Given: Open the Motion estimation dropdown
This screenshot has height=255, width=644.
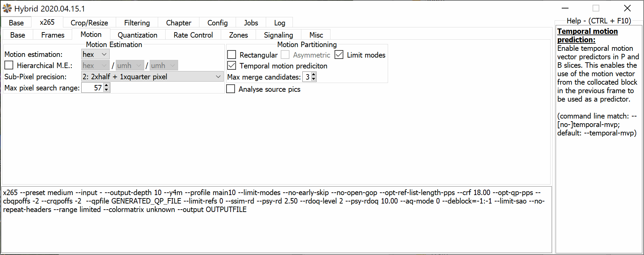Looking at the screenshot, I should click(95, 54).
